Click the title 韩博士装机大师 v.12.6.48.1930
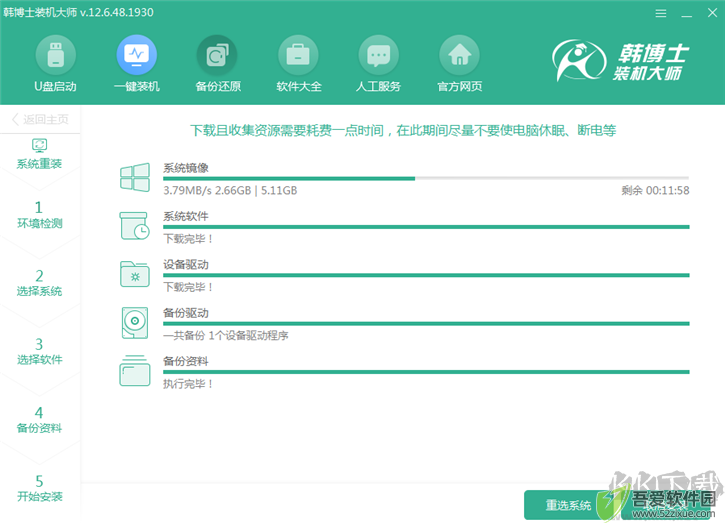 click(78, 12)
